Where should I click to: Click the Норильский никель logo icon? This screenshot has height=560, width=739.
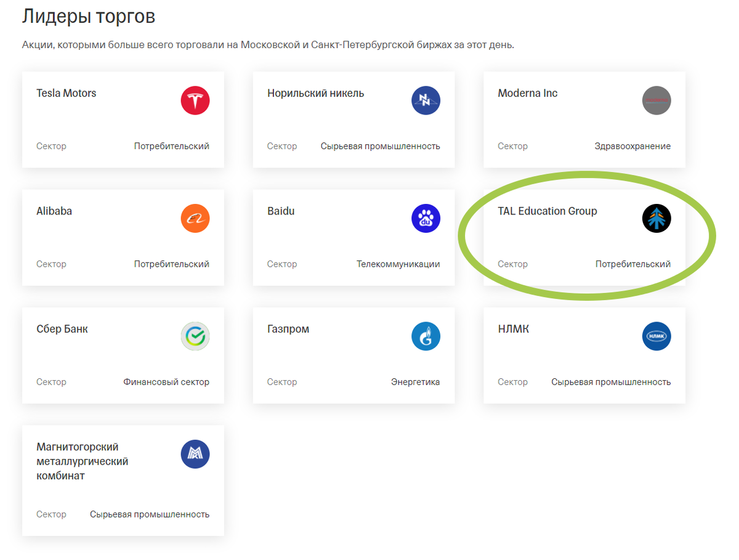[x=426, y=100]
